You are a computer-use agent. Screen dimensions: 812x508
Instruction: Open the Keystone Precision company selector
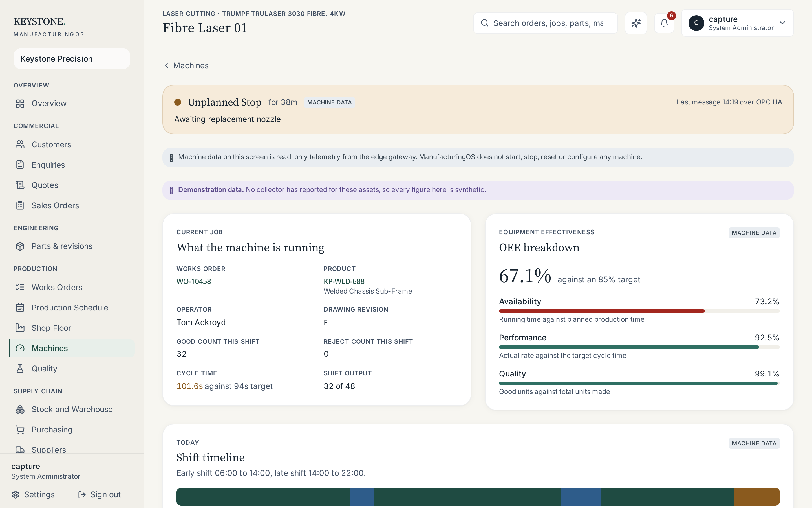click(x=72, y=59)
